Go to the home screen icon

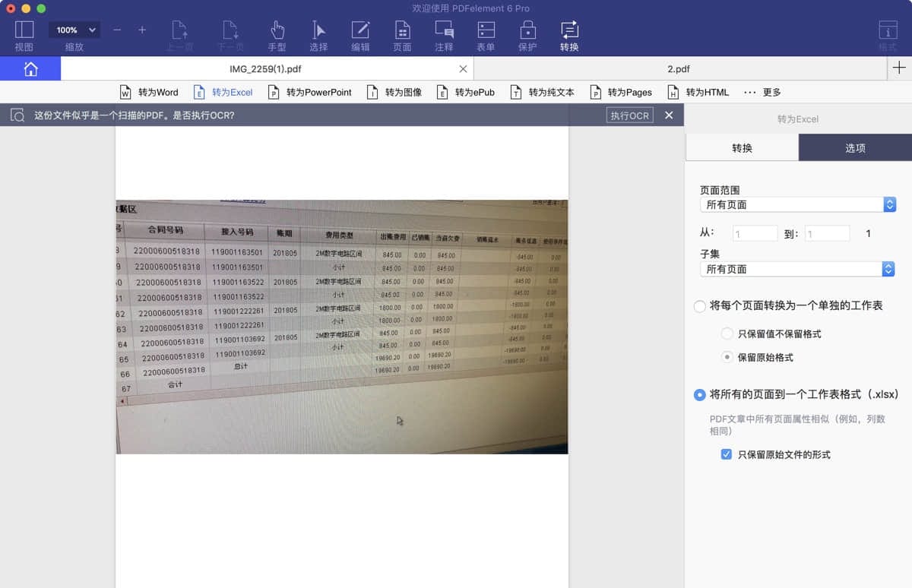[x=30, y=69]
